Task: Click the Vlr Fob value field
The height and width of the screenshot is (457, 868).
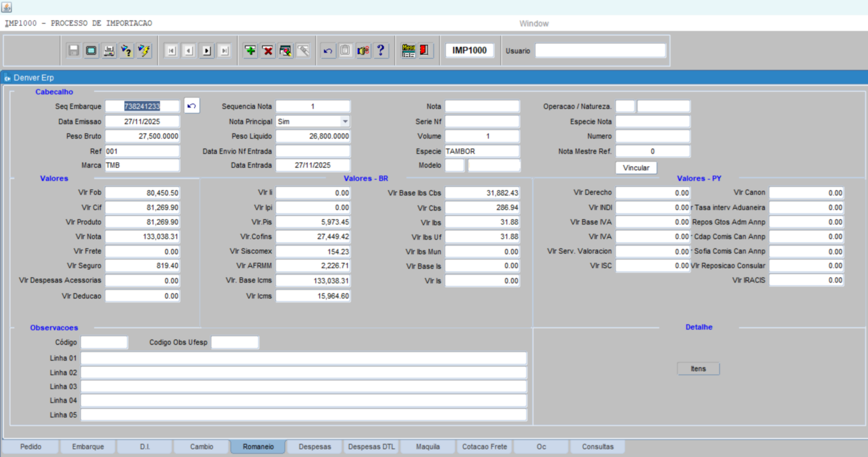Action: click(142, 193)
